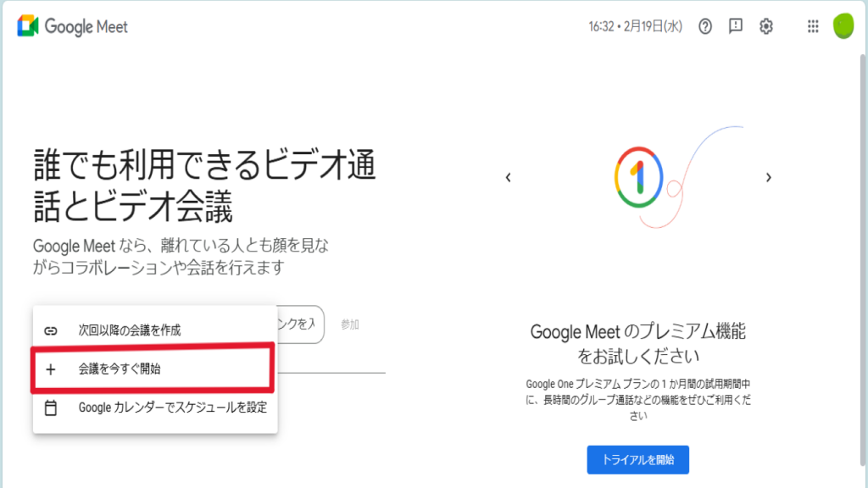Open the Google apps grid
This screenshot has height=488, width=868.
[813, 26]
